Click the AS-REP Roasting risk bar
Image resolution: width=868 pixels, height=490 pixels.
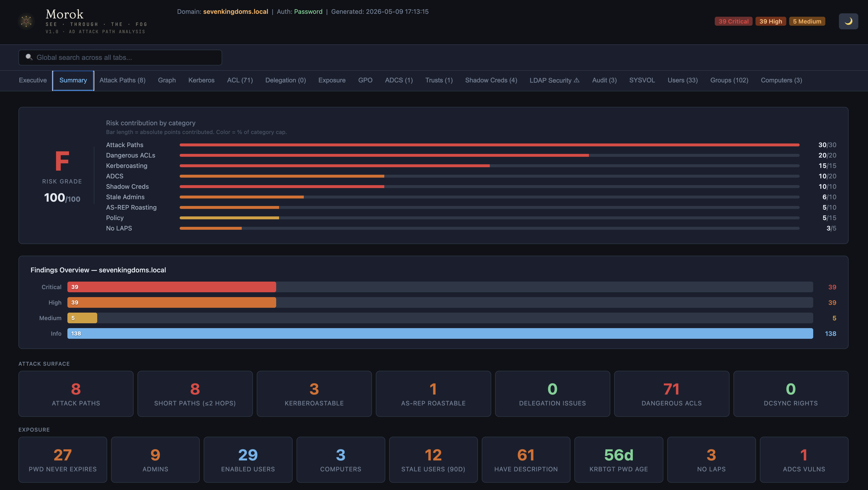click(489, 207)
